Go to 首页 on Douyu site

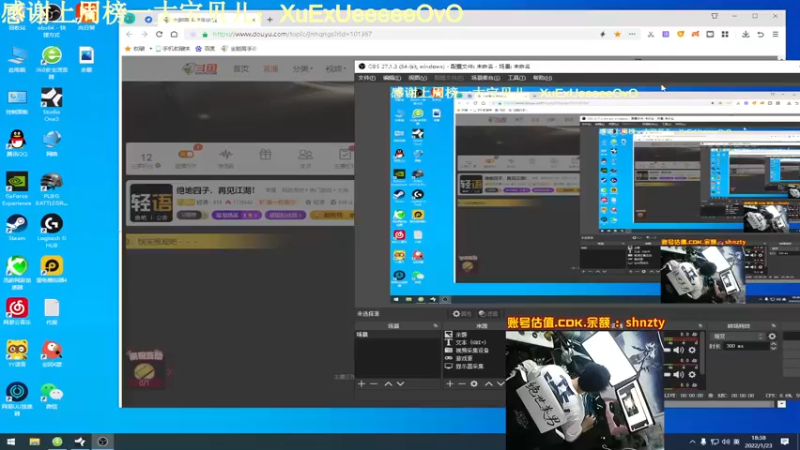click(241, 69)
